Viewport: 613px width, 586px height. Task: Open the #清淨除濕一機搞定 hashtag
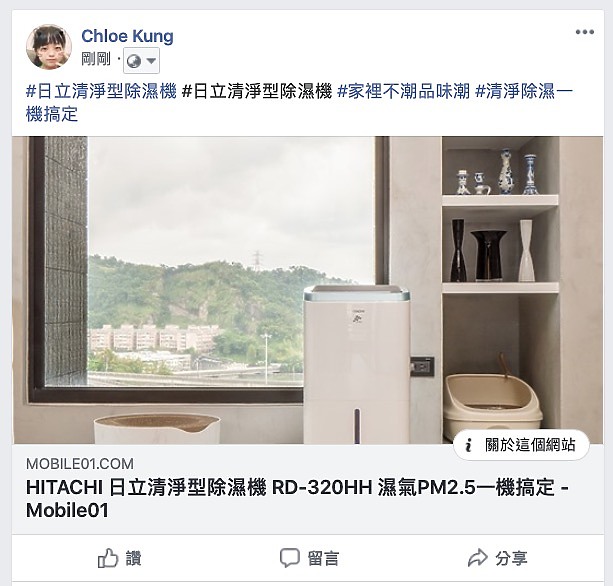[299, 103]
